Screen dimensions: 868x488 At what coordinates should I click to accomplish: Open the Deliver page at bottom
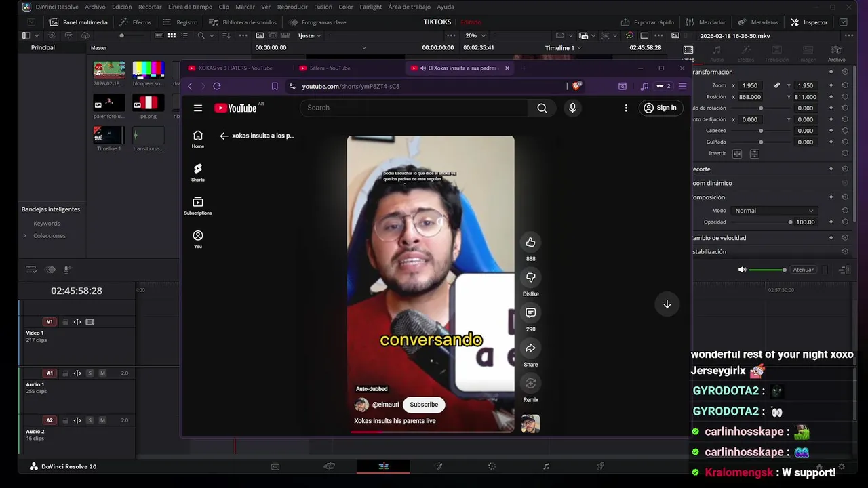tap(600, 466)
